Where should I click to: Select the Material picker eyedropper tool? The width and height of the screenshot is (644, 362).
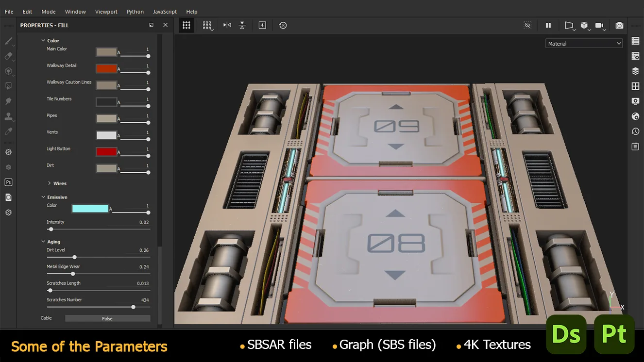click(8, 132)
